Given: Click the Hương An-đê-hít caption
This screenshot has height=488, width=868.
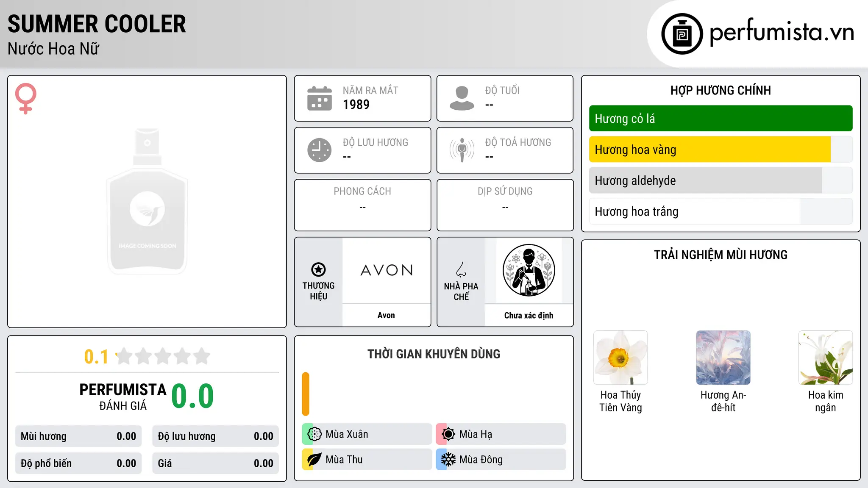Looking at the screenshot, I should point(723,401).
